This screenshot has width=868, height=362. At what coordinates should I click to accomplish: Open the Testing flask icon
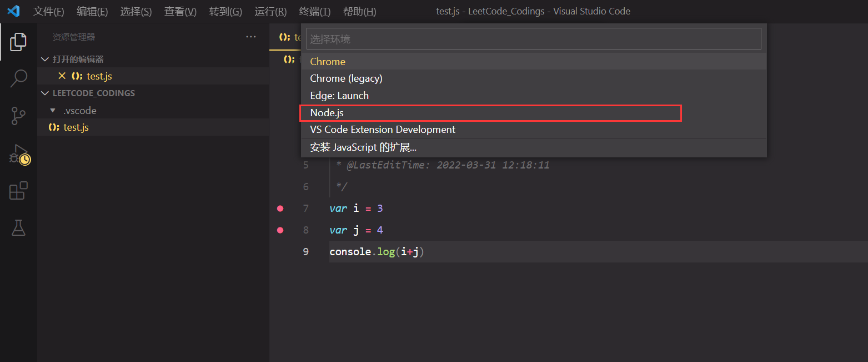18,227
